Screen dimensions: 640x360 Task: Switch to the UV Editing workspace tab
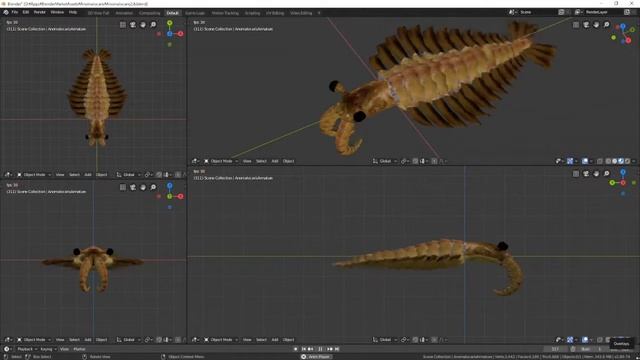[x=275, y=13]
